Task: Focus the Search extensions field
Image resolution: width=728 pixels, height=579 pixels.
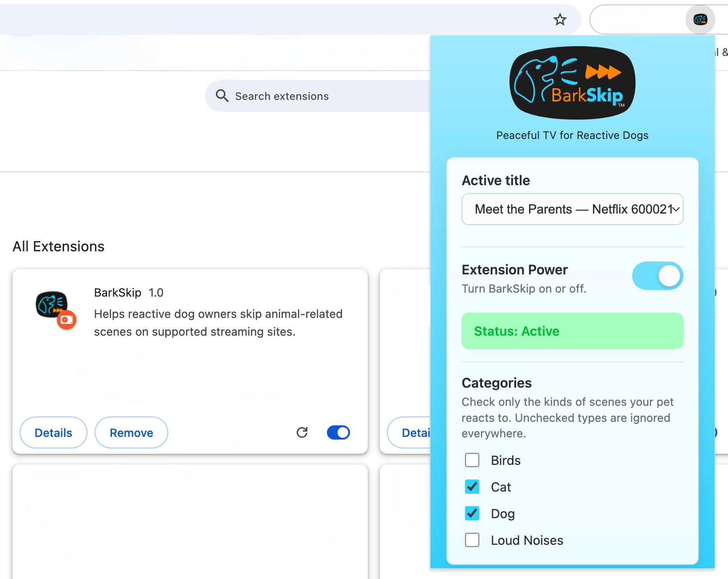Action: [x=318, y=96]
